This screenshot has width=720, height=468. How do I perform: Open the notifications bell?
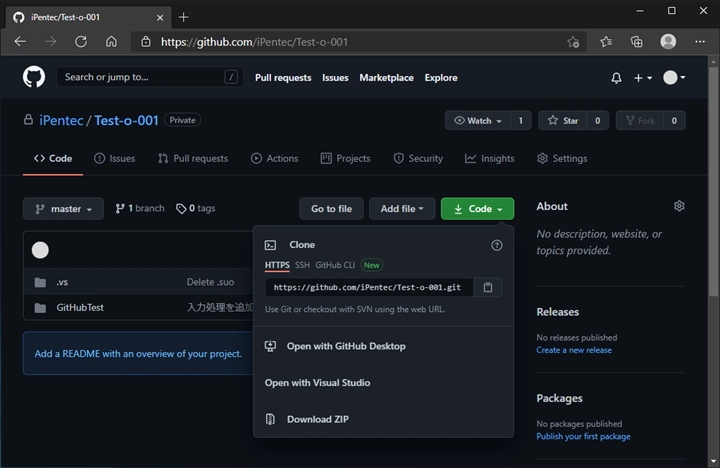coord(616,78)
